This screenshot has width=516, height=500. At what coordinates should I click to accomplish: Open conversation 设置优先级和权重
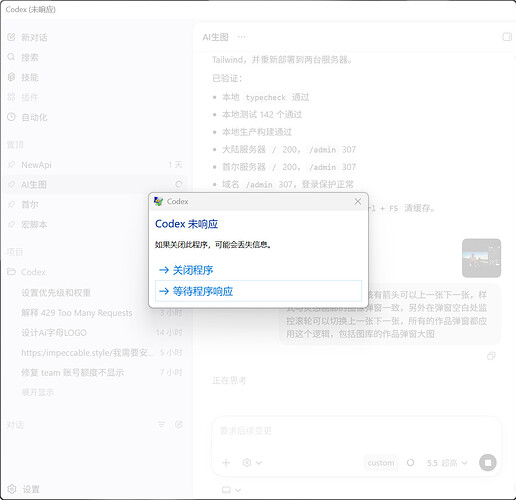(x=56, y=293)
